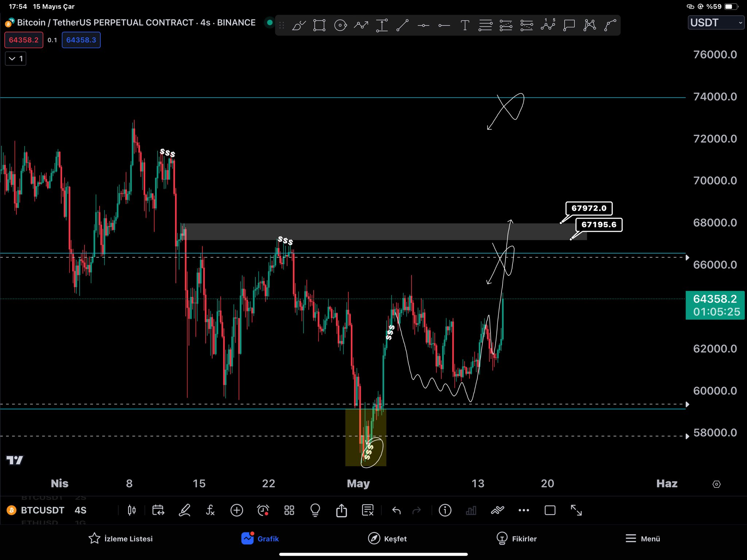Expand the chevron below the price quotes

pos(15,58)
